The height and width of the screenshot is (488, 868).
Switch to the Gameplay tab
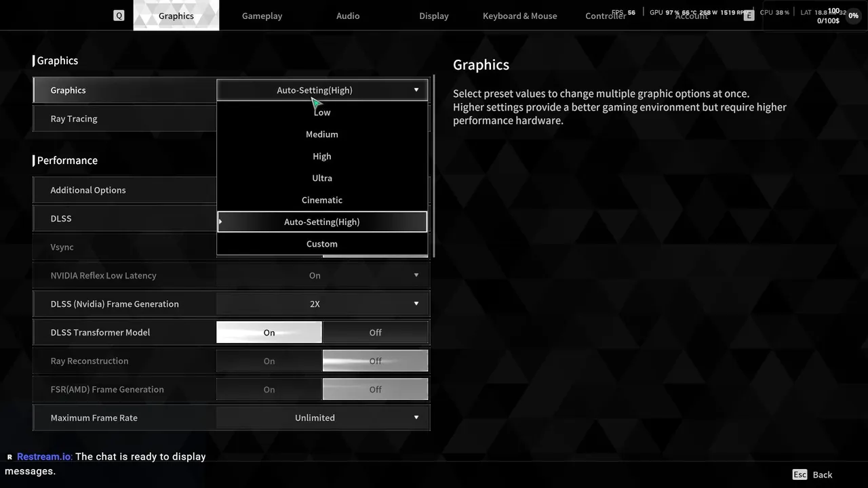click(x=262, y=16)
